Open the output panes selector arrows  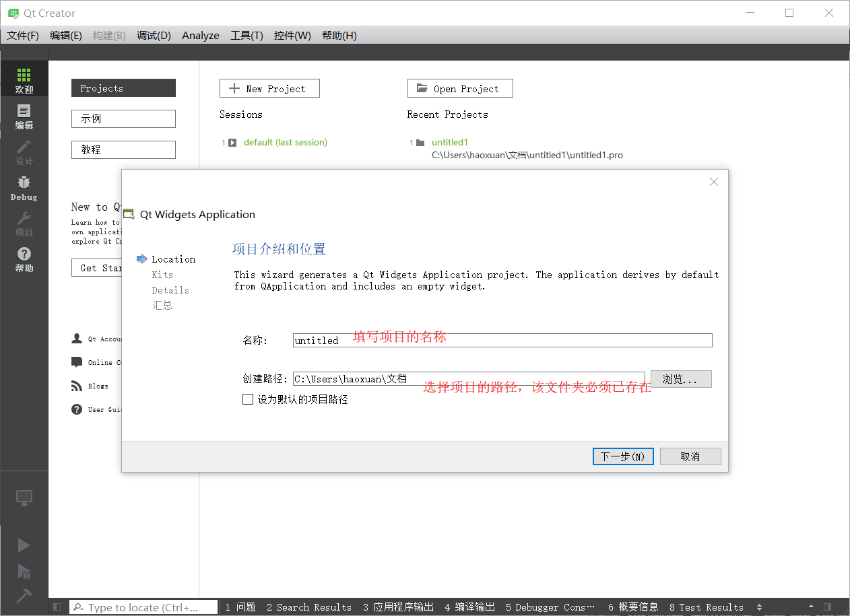[760, 607]
